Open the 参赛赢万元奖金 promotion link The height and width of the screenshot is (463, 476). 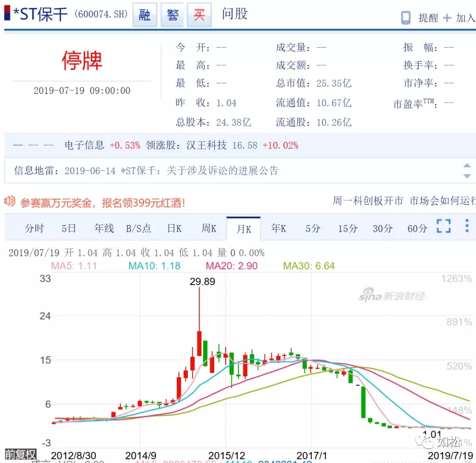pos(103,203)
